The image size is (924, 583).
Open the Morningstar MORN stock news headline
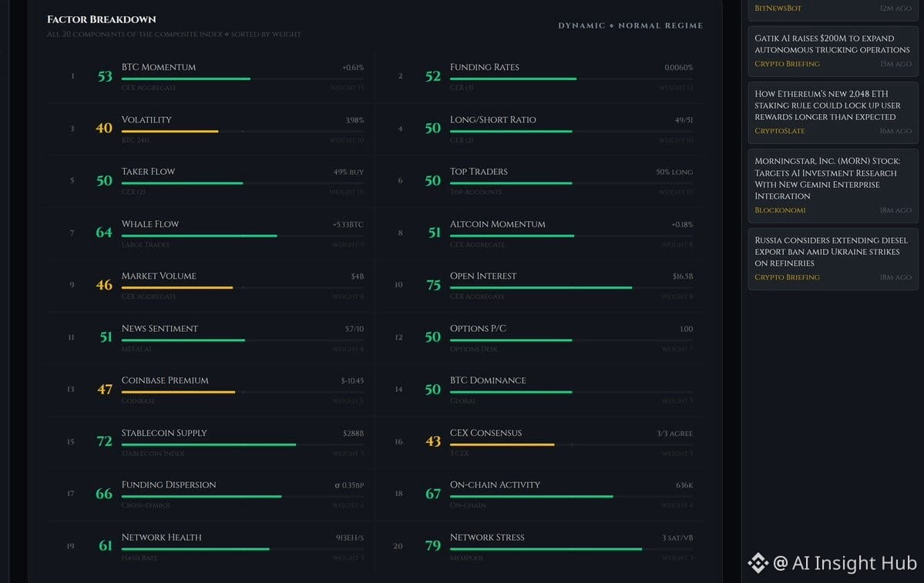coord(832,186)
